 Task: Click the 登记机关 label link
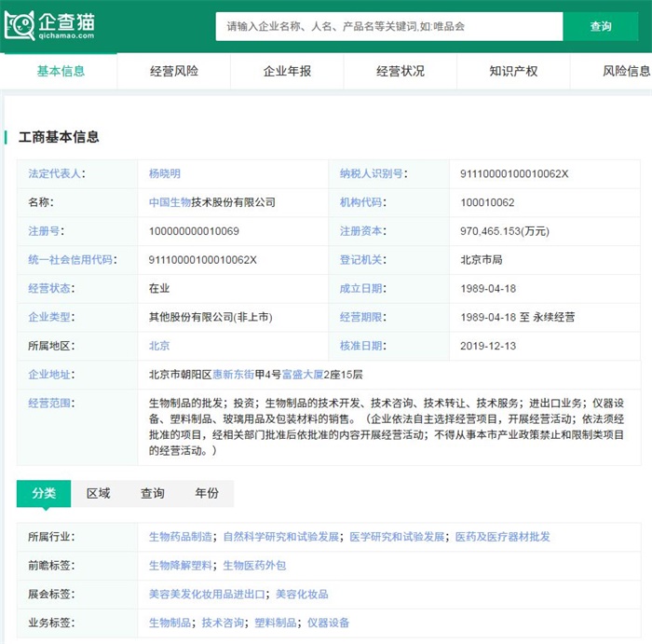pos(360,260)
